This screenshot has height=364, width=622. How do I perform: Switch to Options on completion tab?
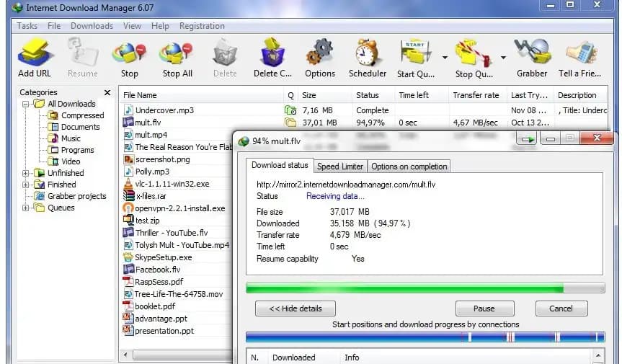coord(409,167)
